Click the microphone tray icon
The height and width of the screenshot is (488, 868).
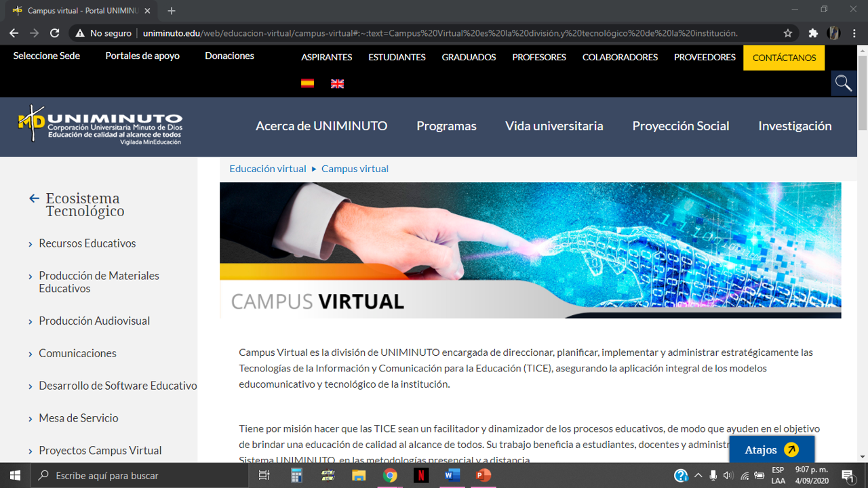713,475
